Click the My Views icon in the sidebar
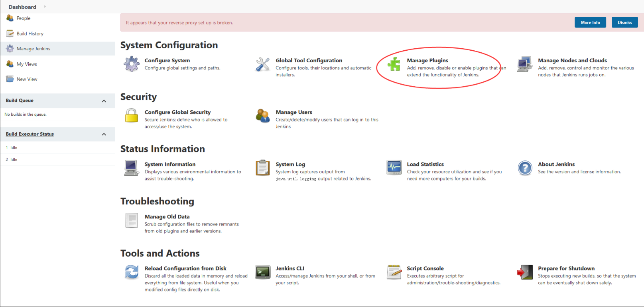The width and height of the screenshot is (644, 307). 10,64
